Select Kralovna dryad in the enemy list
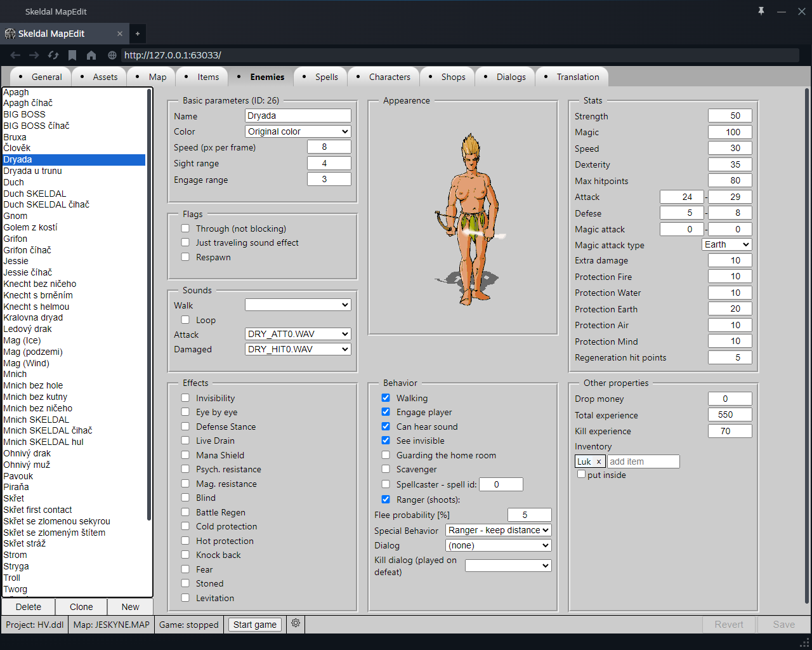812x650 pixels. pos(33,317)
